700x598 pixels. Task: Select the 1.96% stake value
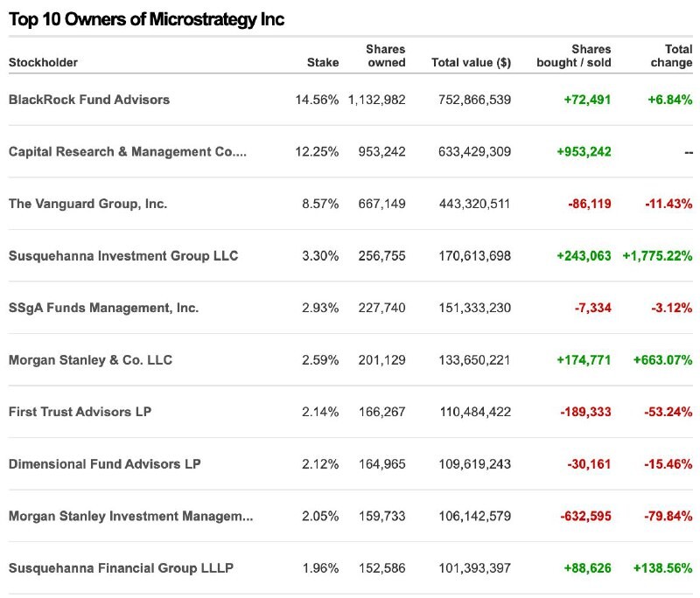click(320, 568)
